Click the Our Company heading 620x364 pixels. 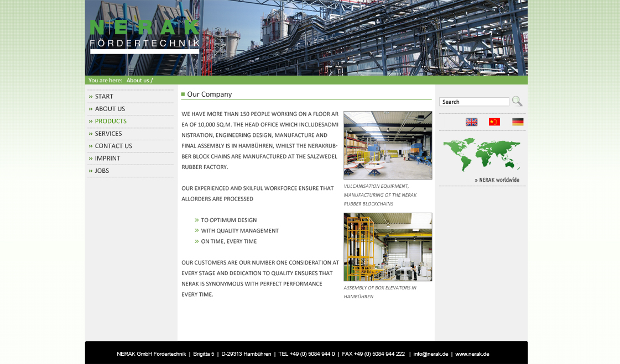click(x=210, y=94)
